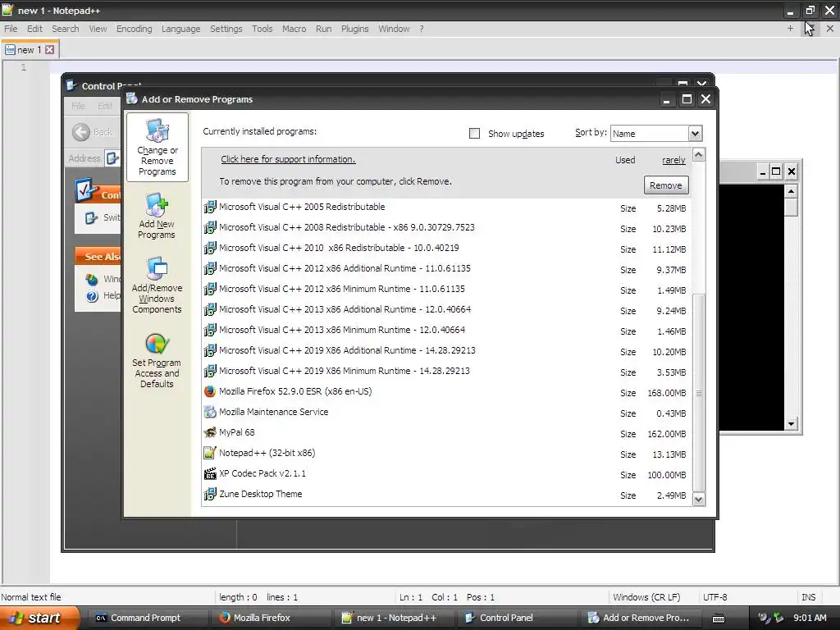Viewport: 840px width, 630px height.
Task: Select Change or Remove Programs icon
Action: [x=157, y=130]
